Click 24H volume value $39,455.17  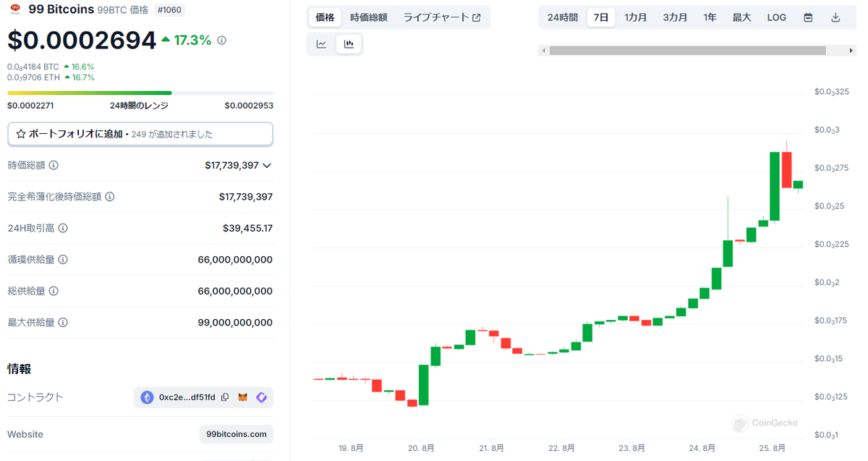click(247, 228)
